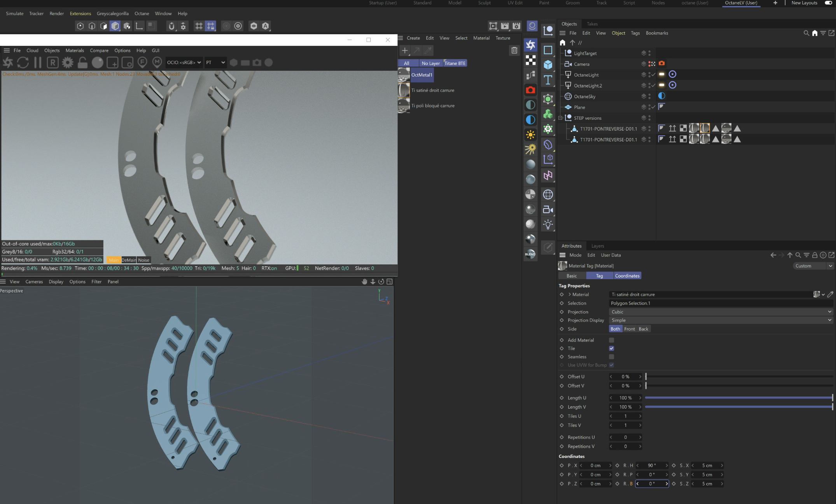
Task: Enable the Seamless checkbox
Action: coord(611,357)
